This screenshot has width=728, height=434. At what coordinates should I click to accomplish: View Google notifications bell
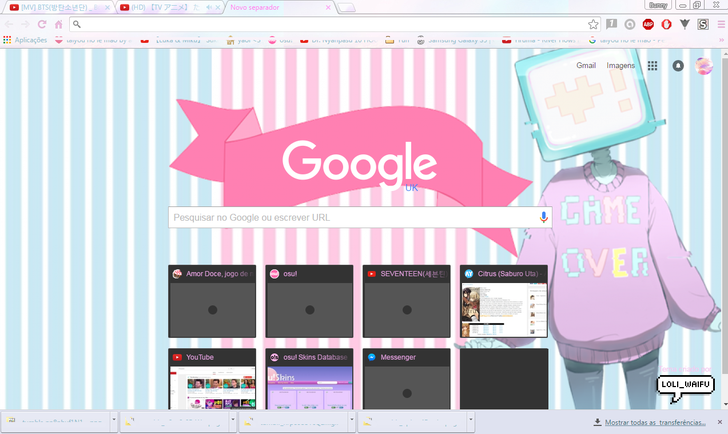click(678, 66)
